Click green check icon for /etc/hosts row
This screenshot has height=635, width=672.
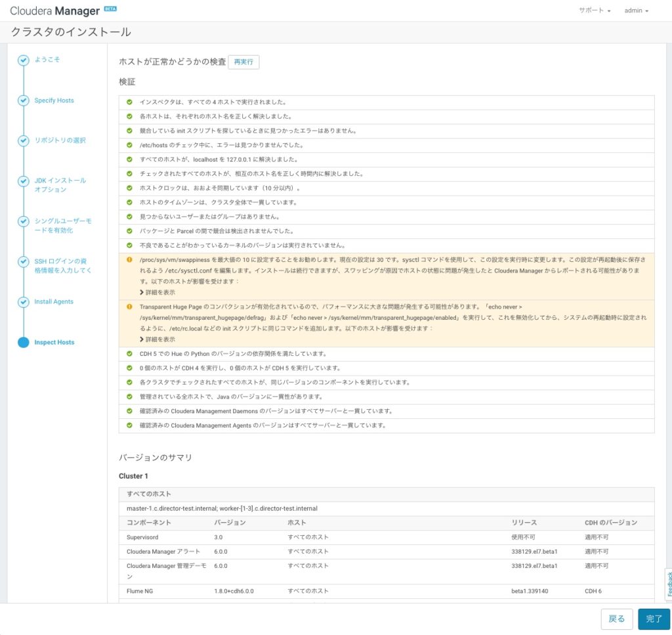tap(129, 145)
